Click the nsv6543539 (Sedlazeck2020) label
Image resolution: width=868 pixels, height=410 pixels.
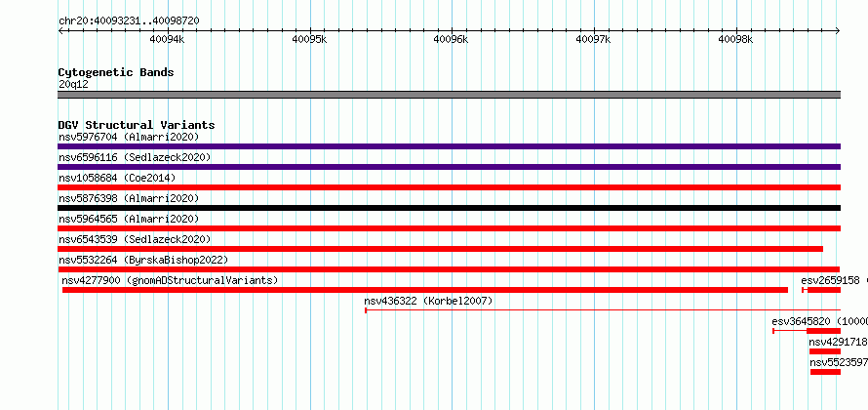tap(135, 239)
